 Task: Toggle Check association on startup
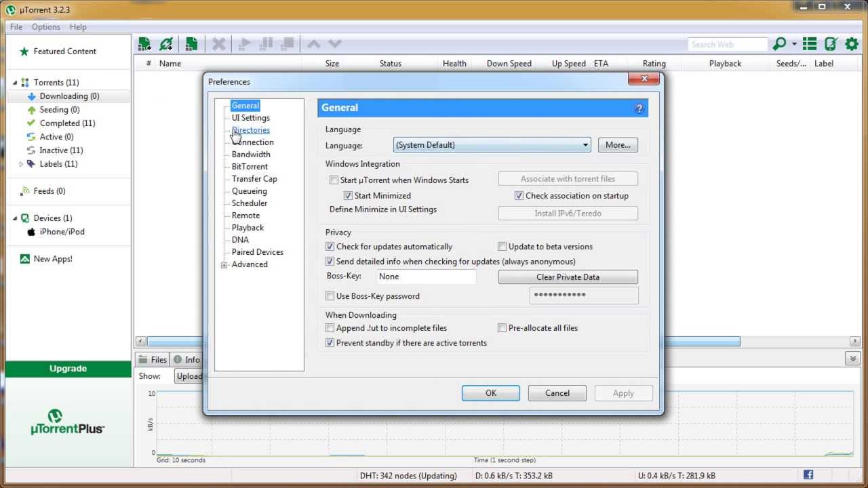tap(519, 196)
